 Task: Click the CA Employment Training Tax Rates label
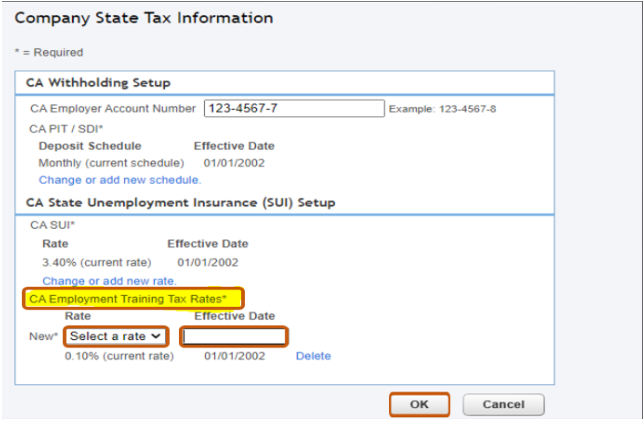pyautogui.click(x=135, y=298)
